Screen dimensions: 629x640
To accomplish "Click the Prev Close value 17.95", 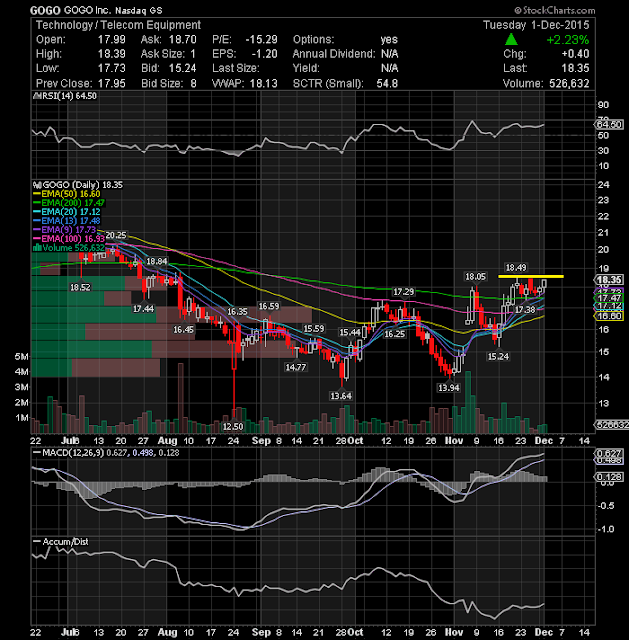I will pyautogui.click(x=112, y=83).
